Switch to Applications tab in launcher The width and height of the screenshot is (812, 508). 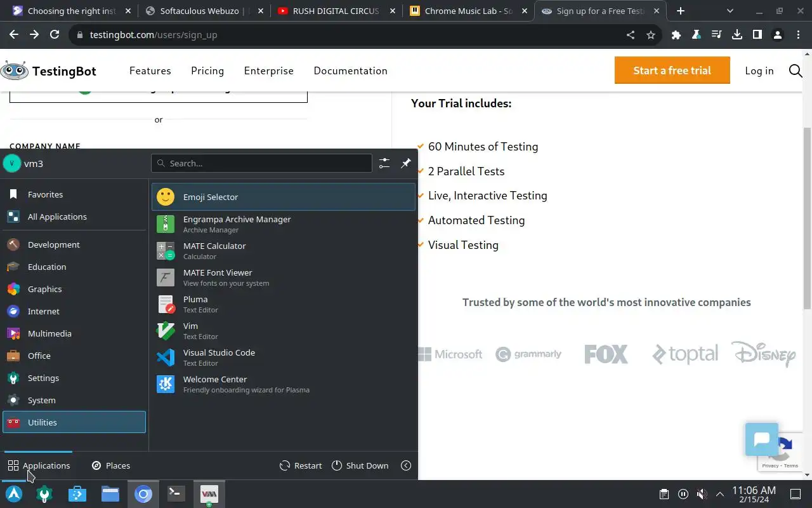click(39, 465)
